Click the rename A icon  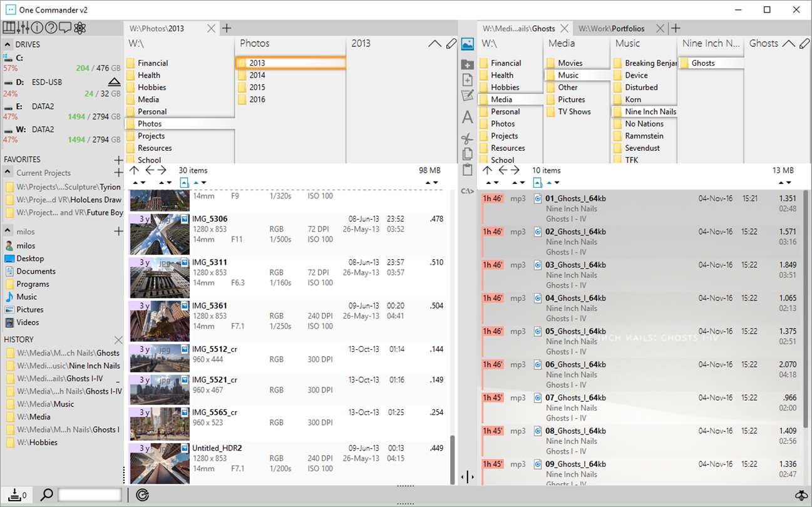coord(467,117)
